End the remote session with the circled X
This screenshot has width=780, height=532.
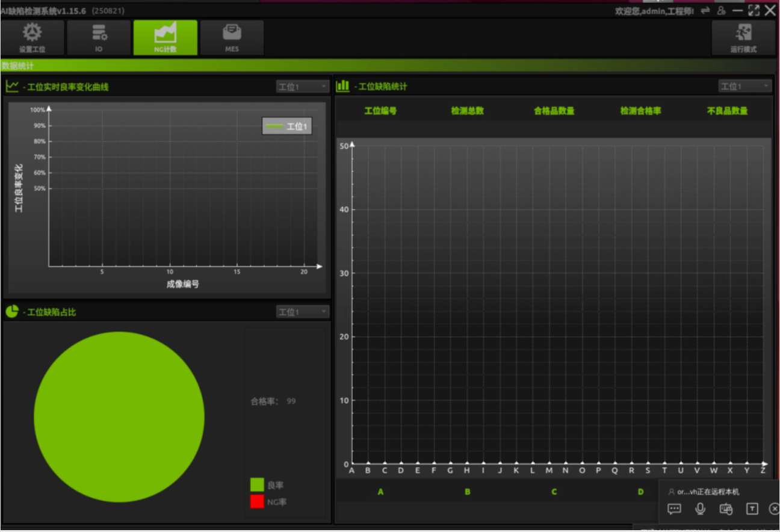[775, 509]
